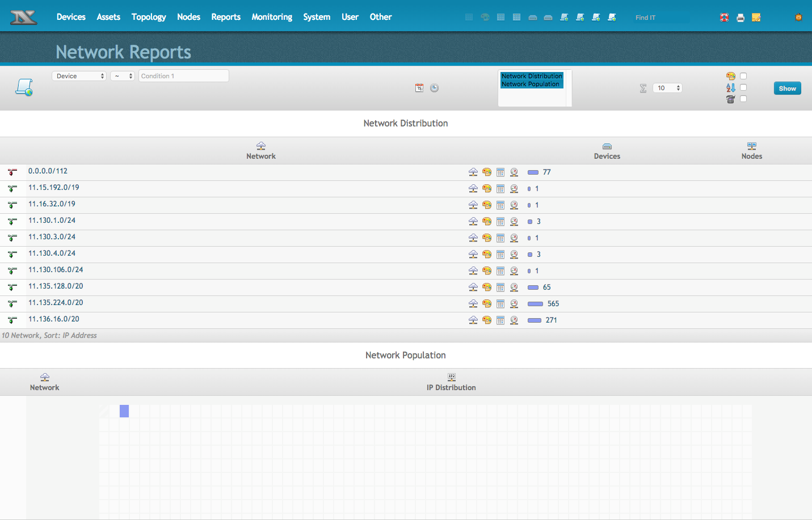Viewport: 812px width, 520px height.
Task: Open the Monitoring menu
Action: [272, 17]
